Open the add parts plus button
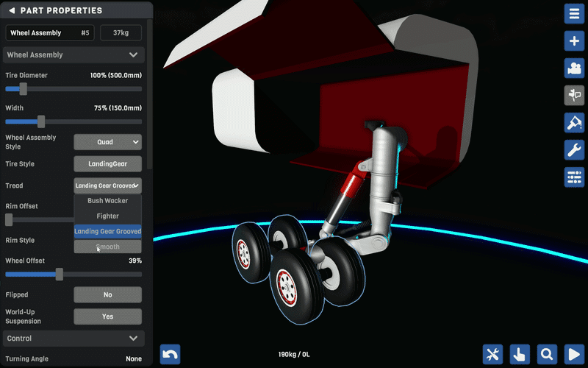 point(574,41)
